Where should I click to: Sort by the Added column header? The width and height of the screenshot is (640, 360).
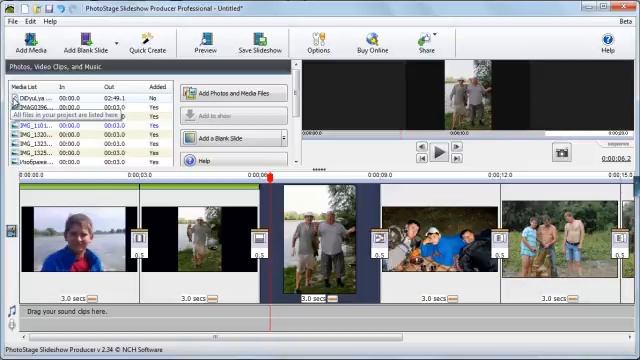click(158, 87)
